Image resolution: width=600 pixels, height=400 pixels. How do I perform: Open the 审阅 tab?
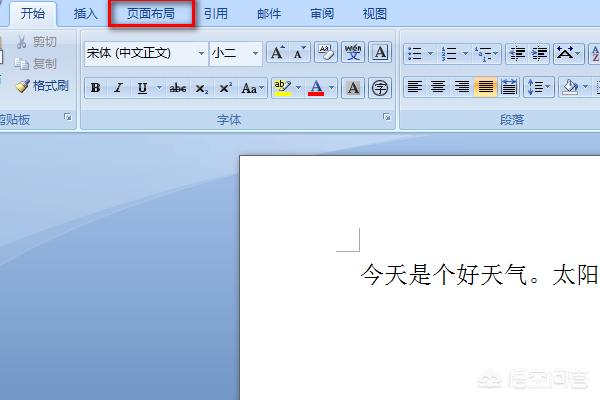click(x=322, y=14)
